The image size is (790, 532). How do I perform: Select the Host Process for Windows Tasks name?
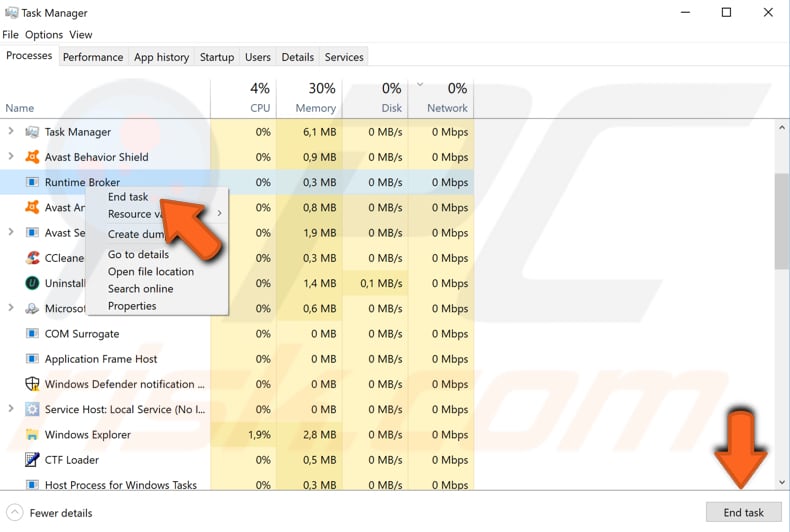pos(120,485)
